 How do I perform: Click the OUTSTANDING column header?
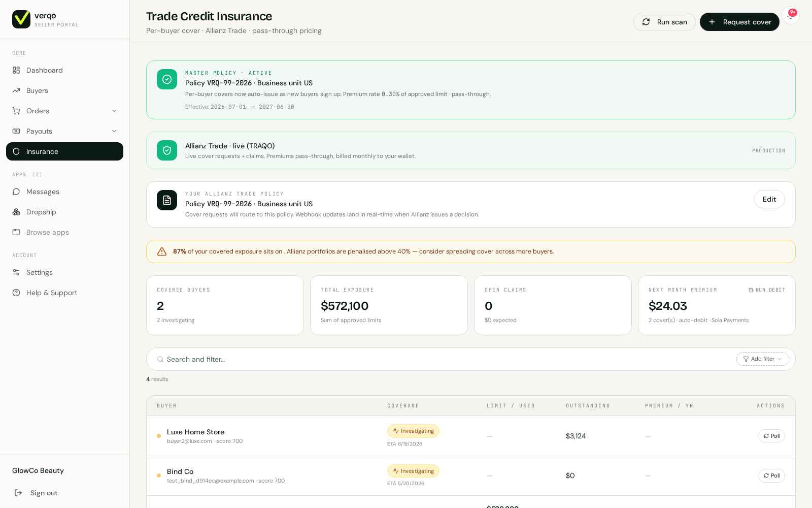588,406
